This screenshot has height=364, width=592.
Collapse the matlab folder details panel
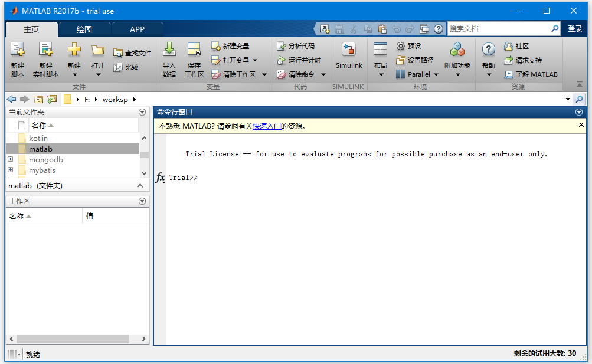[140, 186]
